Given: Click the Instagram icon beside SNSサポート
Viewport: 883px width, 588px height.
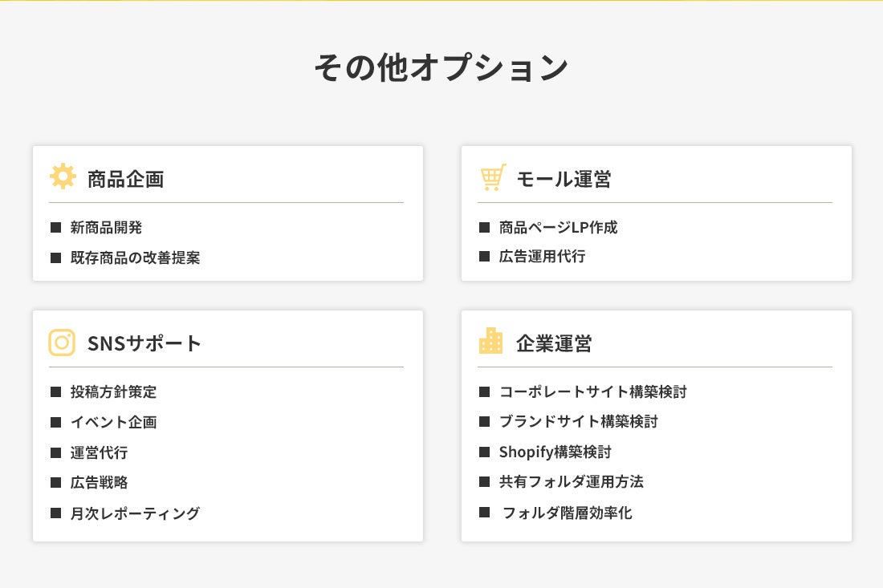Looking at the screenshot, I should (62, 343).
